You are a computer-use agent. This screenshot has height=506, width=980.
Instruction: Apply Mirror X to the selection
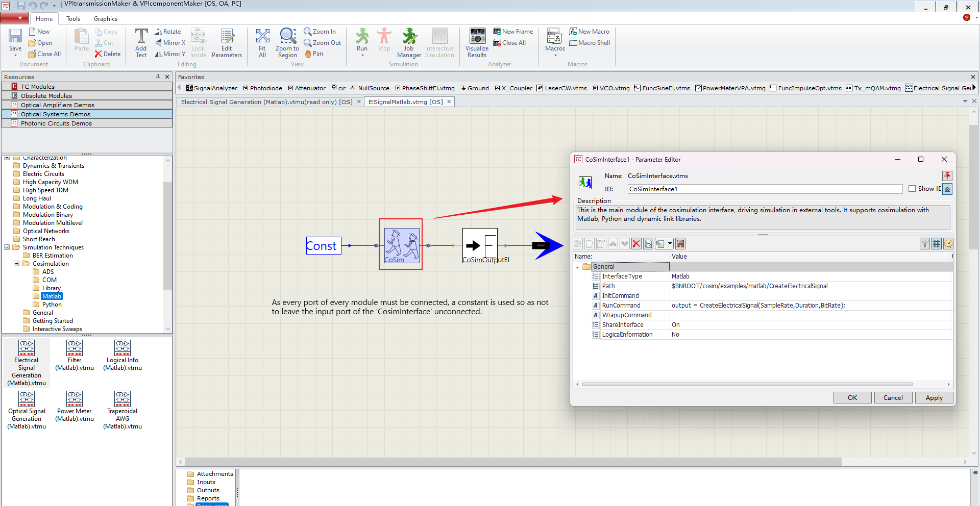[170, 43]
